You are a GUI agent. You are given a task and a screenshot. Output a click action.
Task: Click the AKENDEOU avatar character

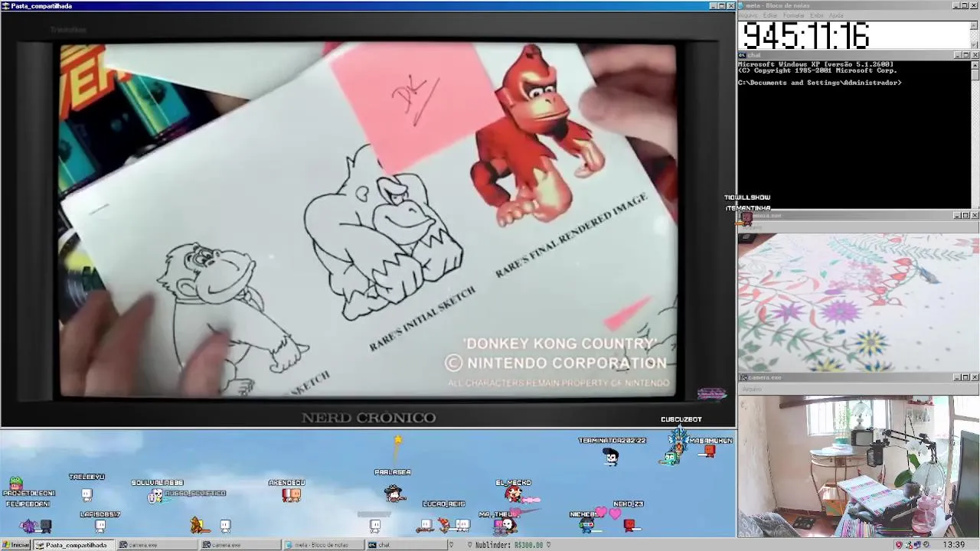click(x=291, y=495)
